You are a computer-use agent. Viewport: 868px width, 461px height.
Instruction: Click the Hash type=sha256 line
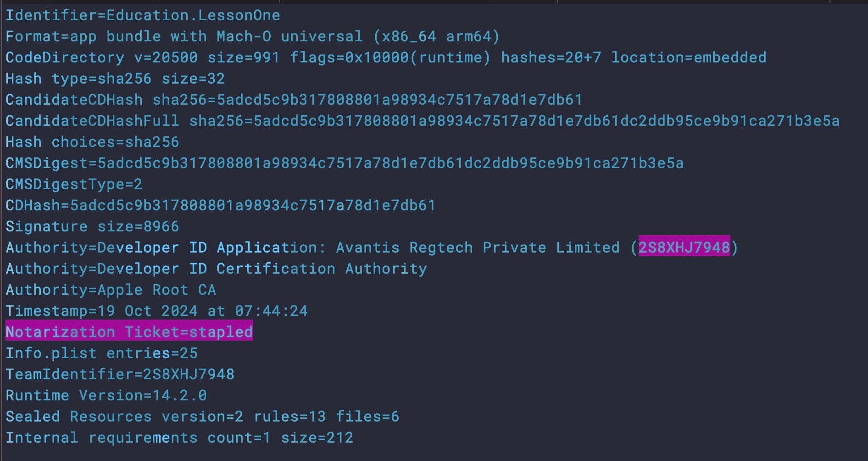(115, 79)
